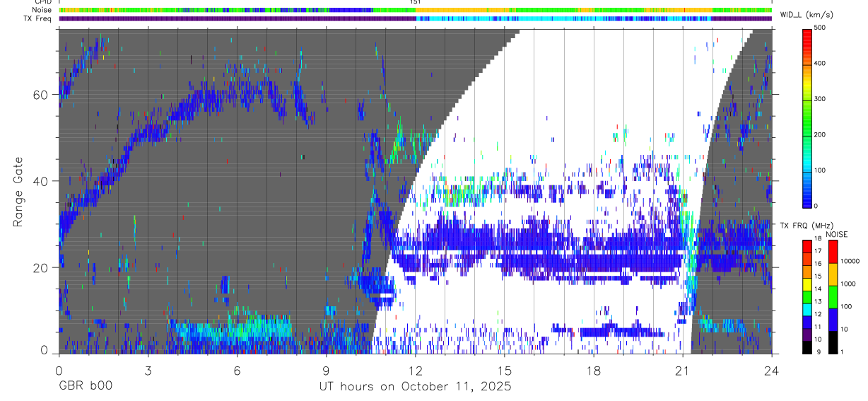The height and width of the screenshot is (401, 868).
Task: Click the 1 tick on NOISE legend
Action: (x=842, y=351)
